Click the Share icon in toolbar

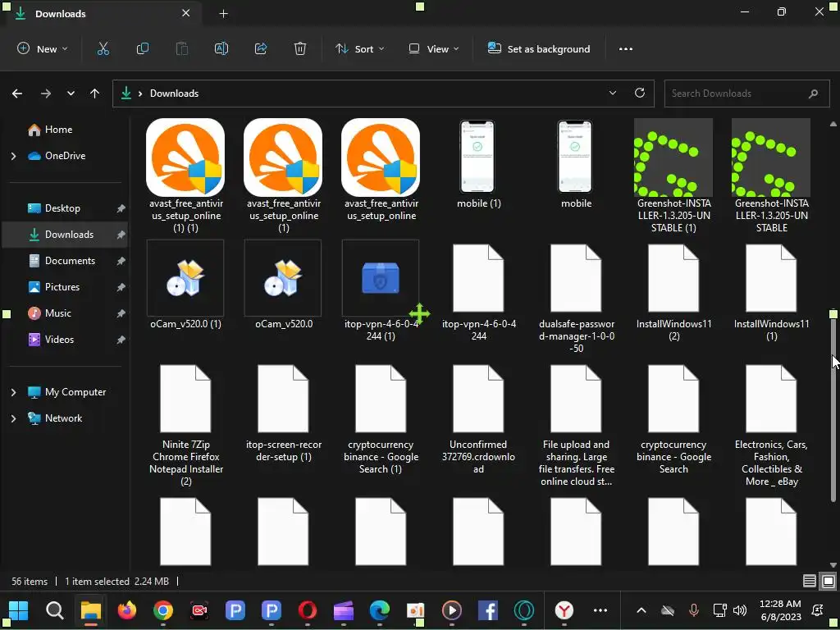[x=261, y=48]
